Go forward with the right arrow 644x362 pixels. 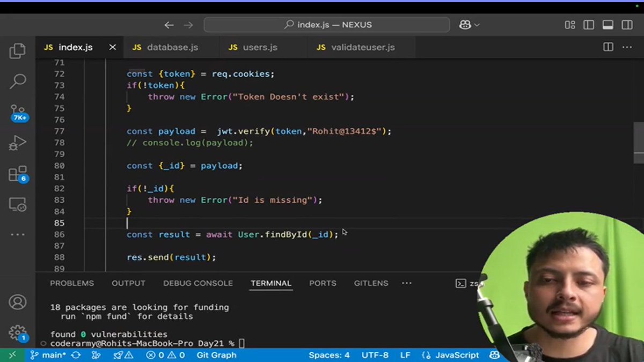[x=188, y=25]
